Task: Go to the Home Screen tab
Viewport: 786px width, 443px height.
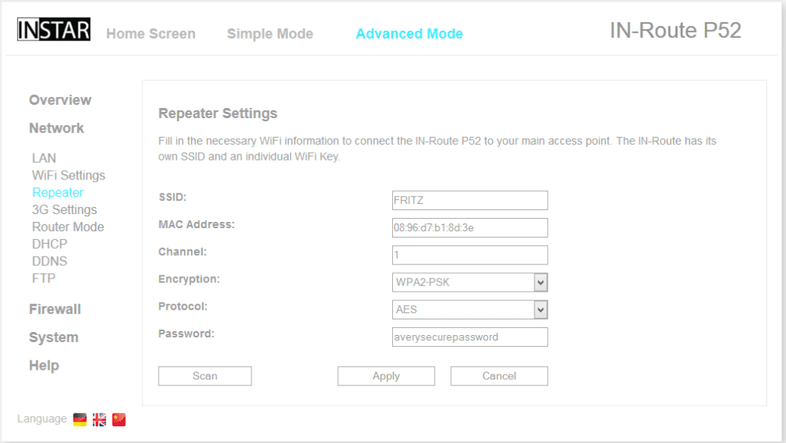Action: (x=151, y=34)
